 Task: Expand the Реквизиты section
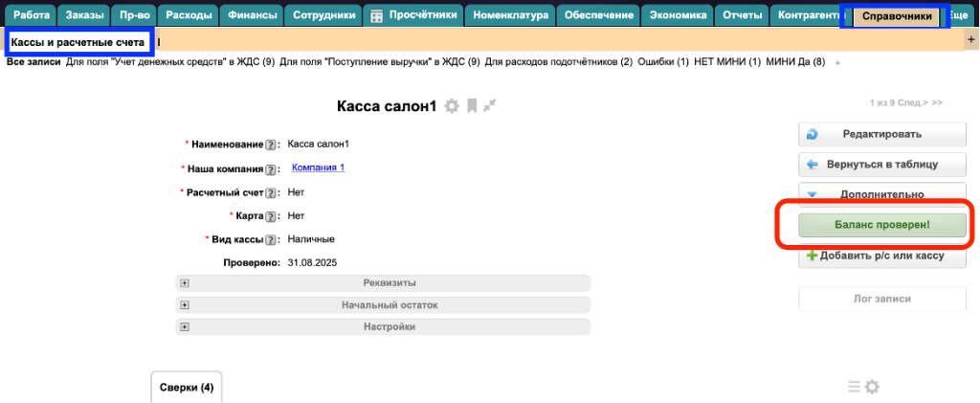[185, 282]
